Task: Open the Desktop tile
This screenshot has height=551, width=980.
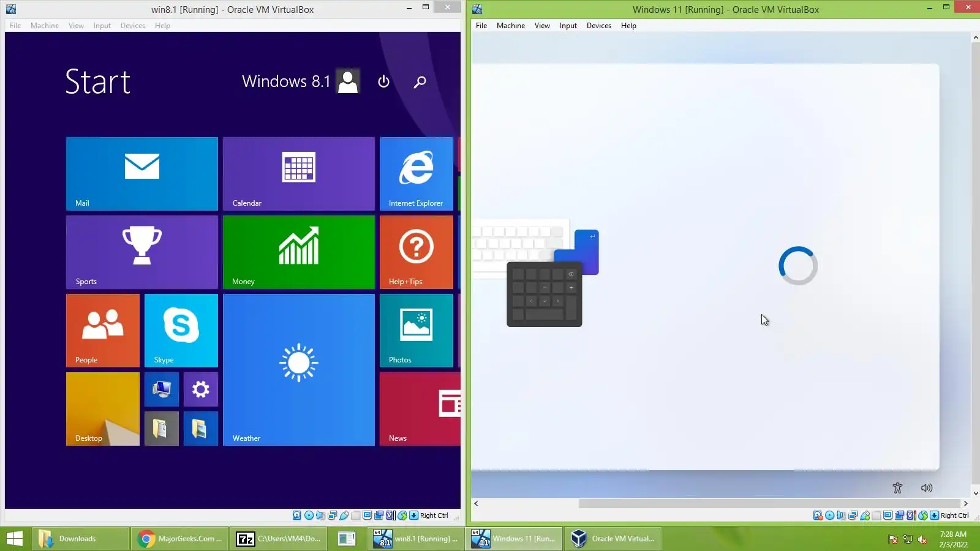Action: click(103, 409)
